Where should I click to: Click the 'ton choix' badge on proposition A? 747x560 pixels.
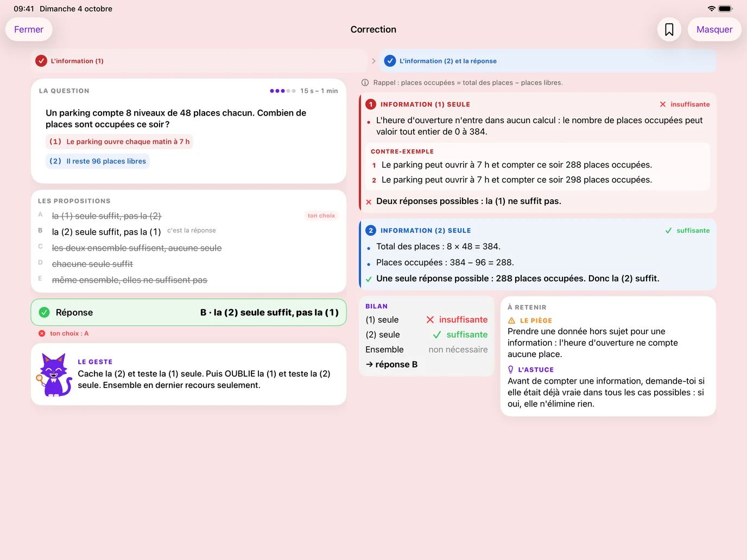point(321,215)
